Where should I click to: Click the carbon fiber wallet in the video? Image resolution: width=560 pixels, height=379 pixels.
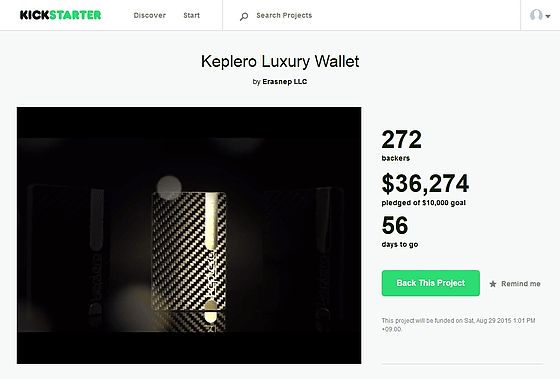pyautogui.click(x=189, y=252)
